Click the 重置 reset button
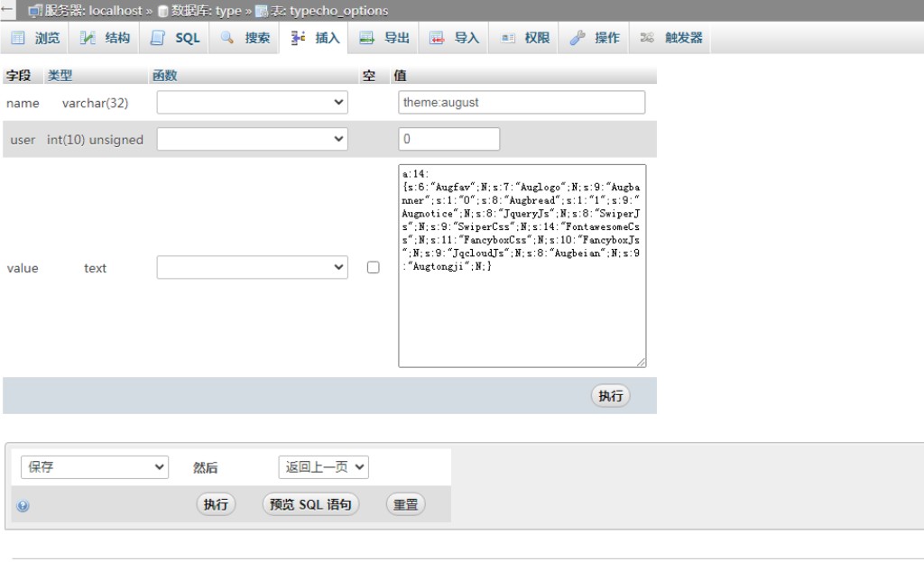Image resolution: width=924 pixels, height=562 pixels. pyautogui.click(x=405, y=504)
